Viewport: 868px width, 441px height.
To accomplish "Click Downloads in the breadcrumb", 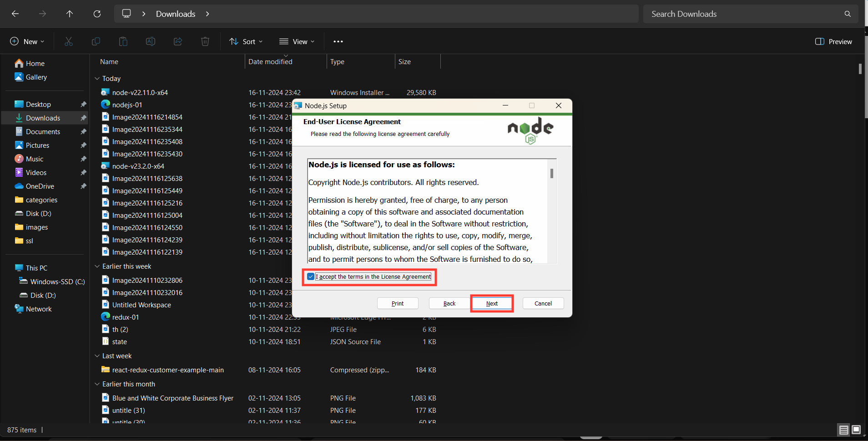I will 176,14.
